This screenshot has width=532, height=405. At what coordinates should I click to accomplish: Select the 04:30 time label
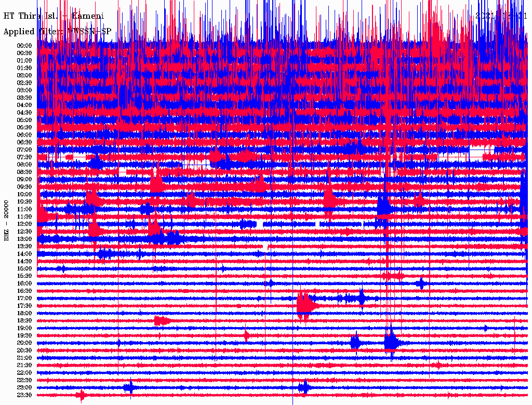[x=24, y=113]
